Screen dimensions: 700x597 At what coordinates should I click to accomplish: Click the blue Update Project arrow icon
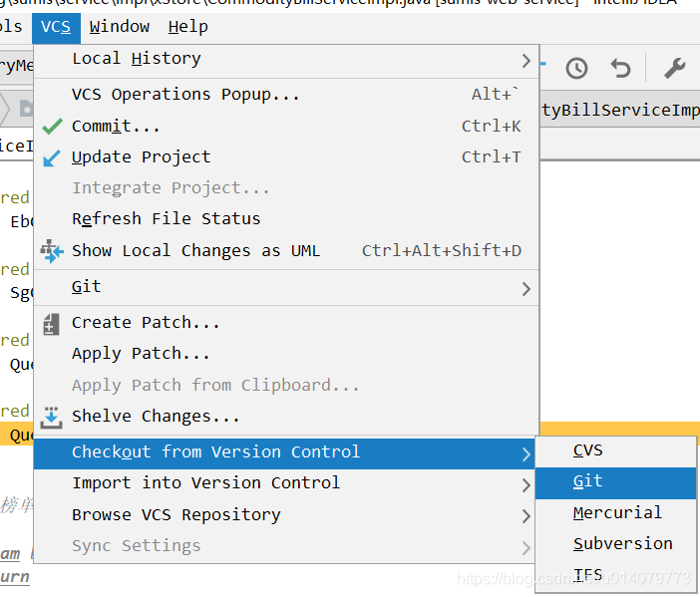[x=52, y=157]
